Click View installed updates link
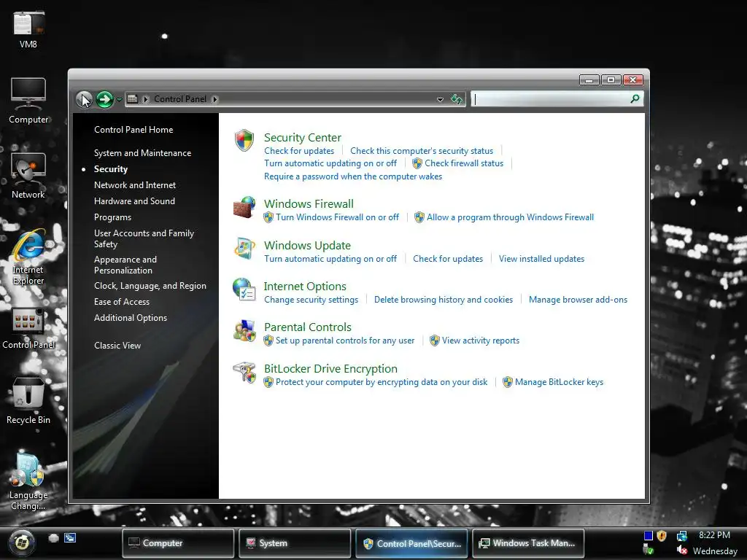Screen dimensions: 747x560 [542, 259]
